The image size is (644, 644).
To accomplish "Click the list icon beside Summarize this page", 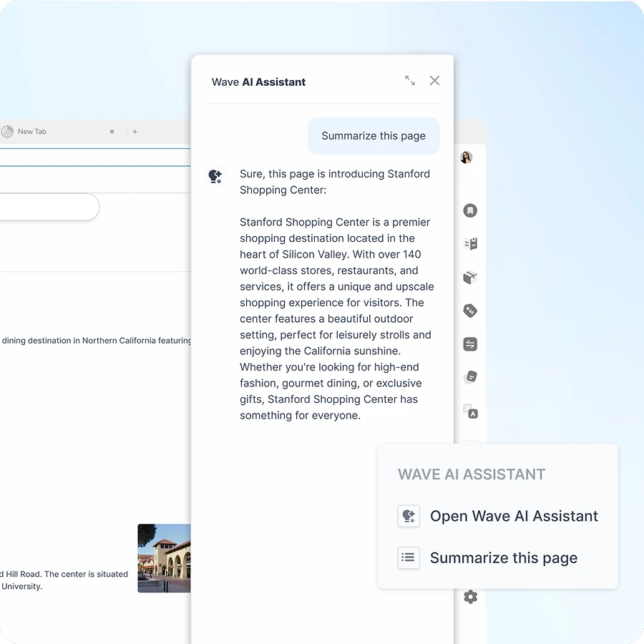I will pyautogui.click(x=408, y=558).
